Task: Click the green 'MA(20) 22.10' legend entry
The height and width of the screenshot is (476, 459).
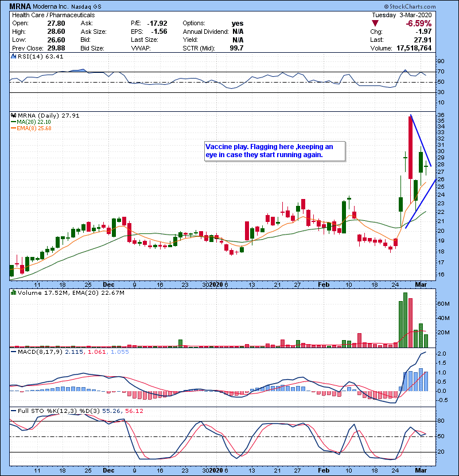Action: pyautogui.click(x=31, y=122)
